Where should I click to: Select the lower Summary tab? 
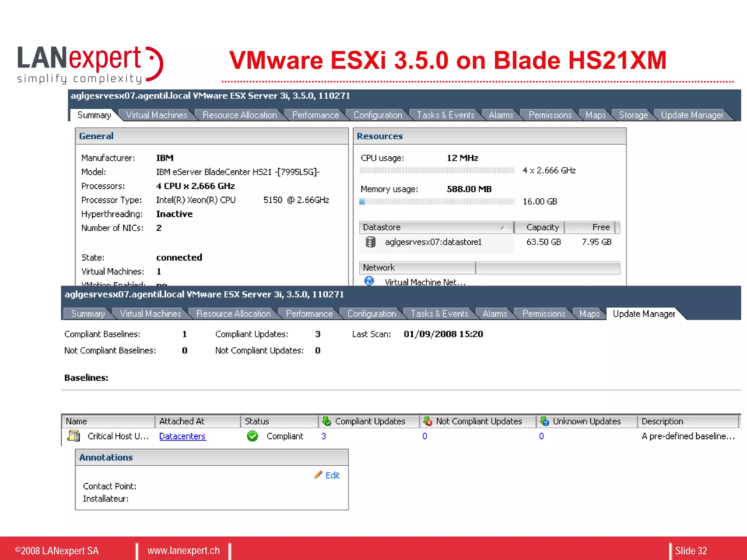[x=88, y=314]
